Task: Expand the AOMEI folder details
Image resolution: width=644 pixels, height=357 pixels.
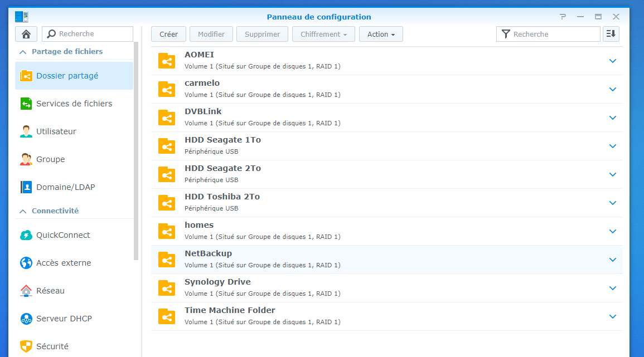Action: click(613, 61)
